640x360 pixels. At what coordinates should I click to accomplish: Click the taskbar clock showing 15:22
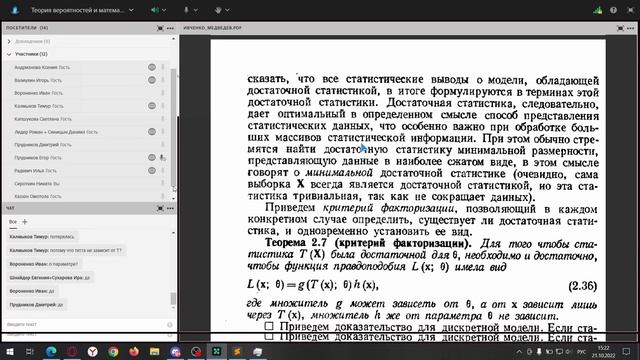pos(604,351)
